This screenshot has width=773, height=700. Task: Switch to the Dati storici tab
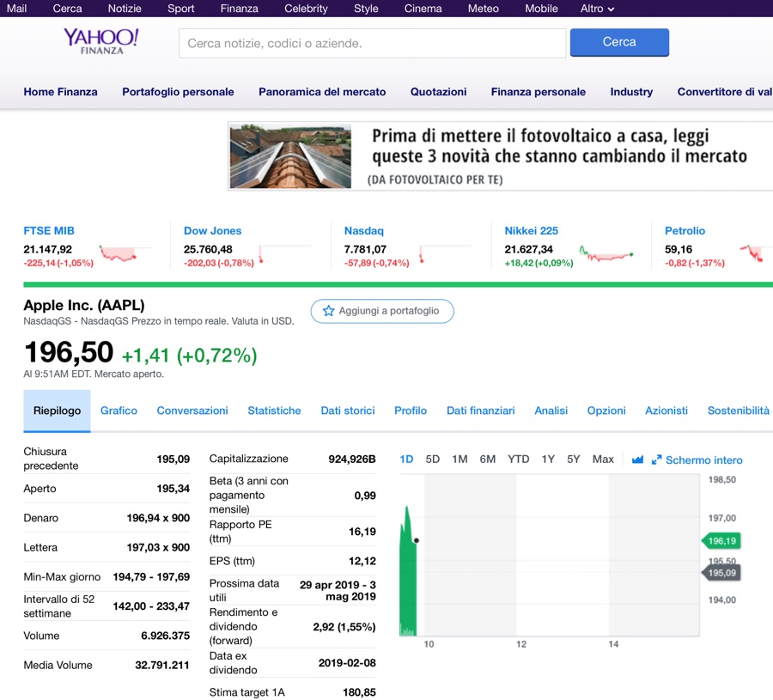click(348, 411)
